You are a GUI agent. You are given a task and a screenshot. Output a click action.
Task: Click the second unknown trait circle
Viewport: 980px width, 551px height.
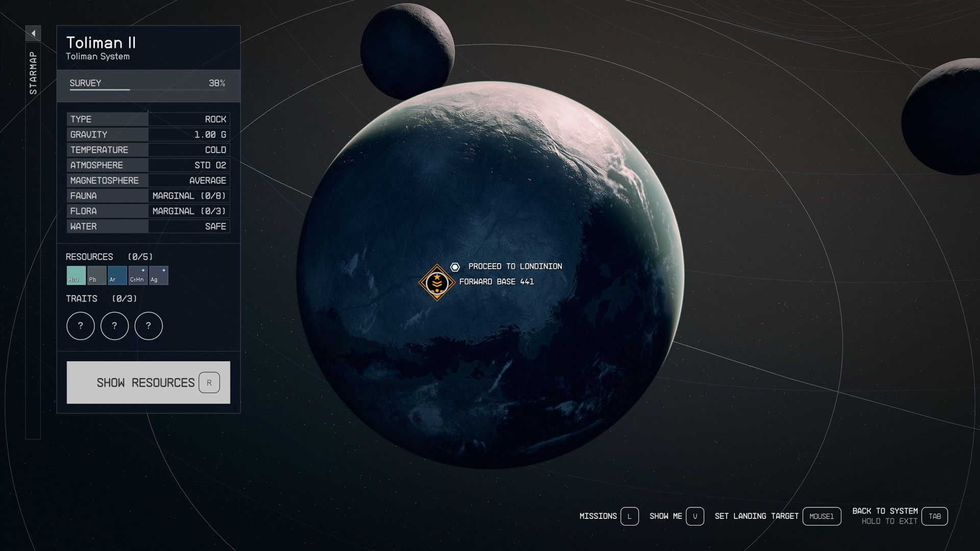coord(114,325)
